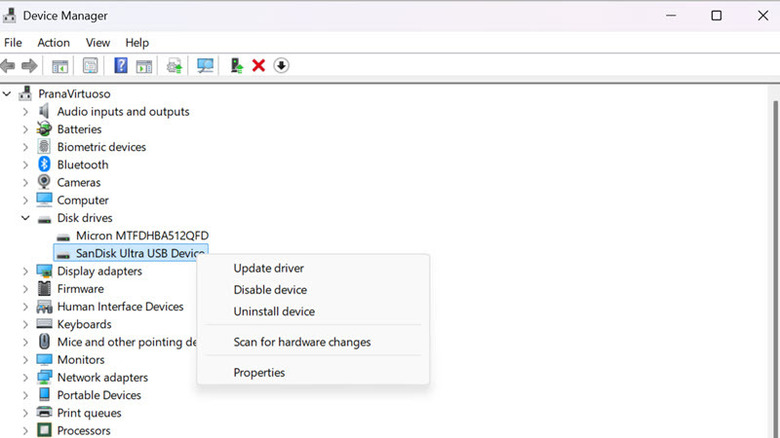Open Properties from the context menu

(x=259, y=373)
